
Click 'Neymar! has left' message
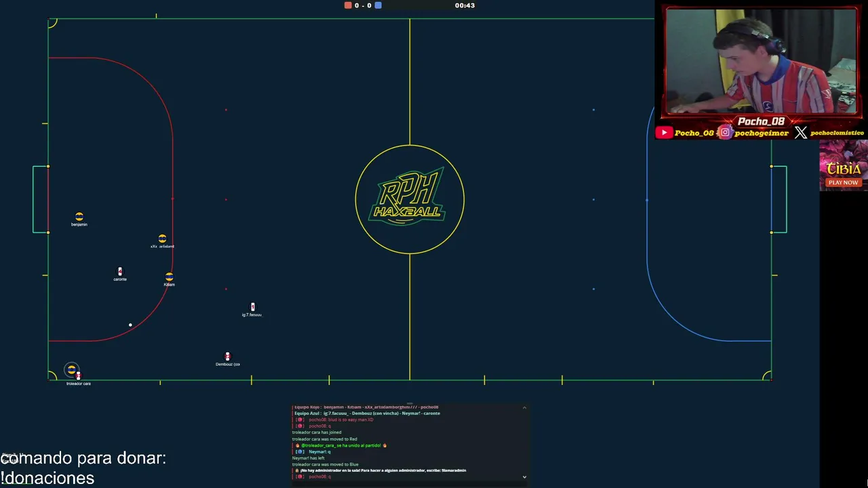[309, 458]
